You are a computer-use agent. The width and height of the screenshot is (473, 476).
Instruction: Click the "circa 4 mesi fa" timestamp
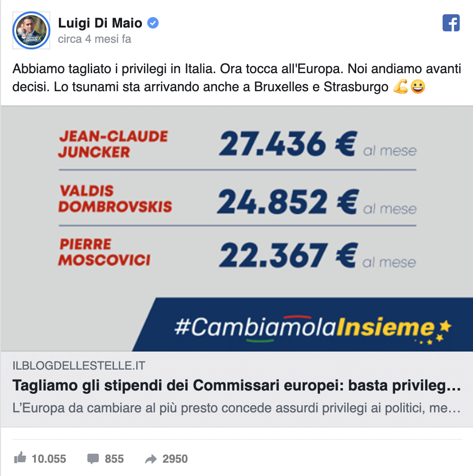pos(95,39)
